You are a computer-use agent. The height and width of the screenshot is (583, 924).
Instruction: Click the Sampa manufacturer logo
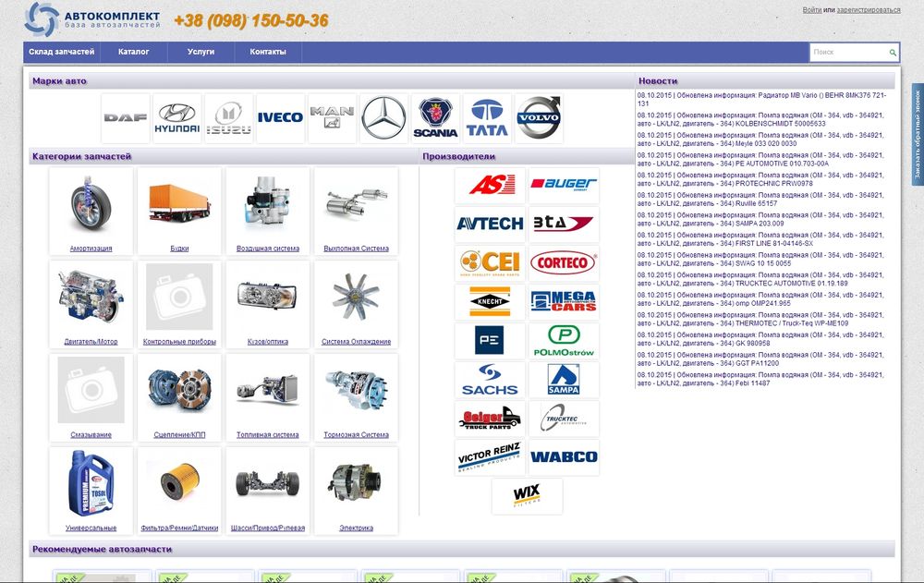click(564, 380)
